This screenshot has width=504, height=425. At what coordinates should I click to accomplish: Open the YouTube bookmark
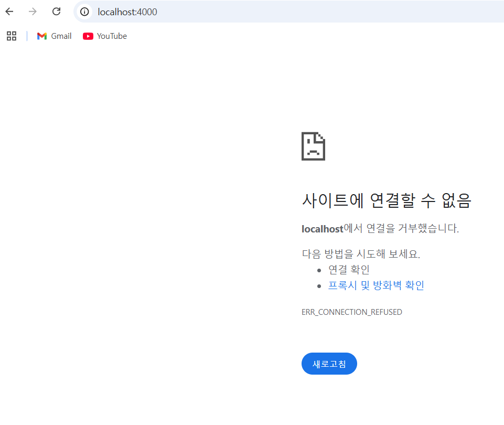[105, 36]
